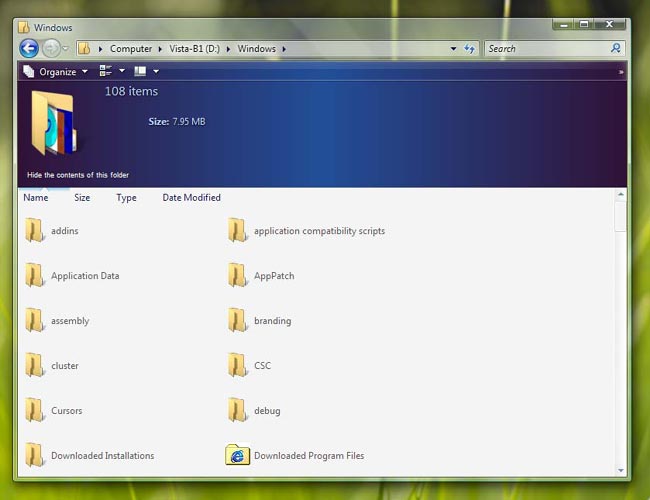Screen dimensions: 650x500
Task: Click the large folder preview thumbnail
Action: (52, 122)
